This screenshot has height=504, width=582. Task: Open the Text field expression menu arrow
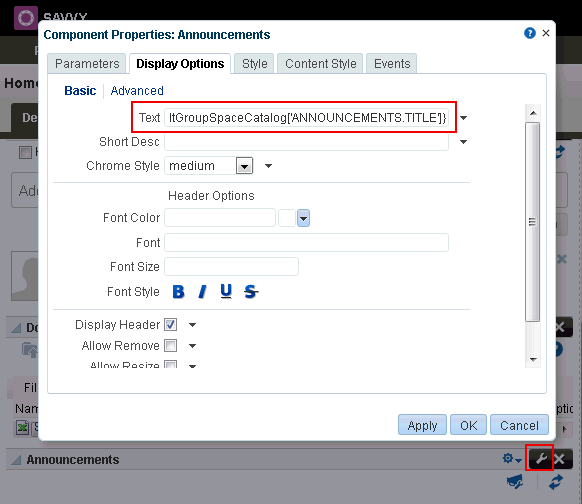pyautogui.click(x=463, y=118)
